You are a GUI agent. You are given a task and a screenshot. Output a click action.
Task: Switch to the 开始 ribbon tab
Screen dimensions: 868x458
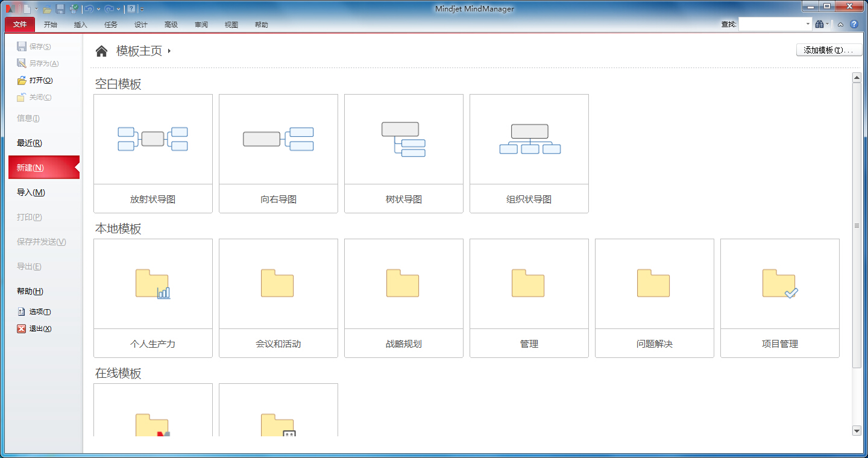tap(51, 25)
